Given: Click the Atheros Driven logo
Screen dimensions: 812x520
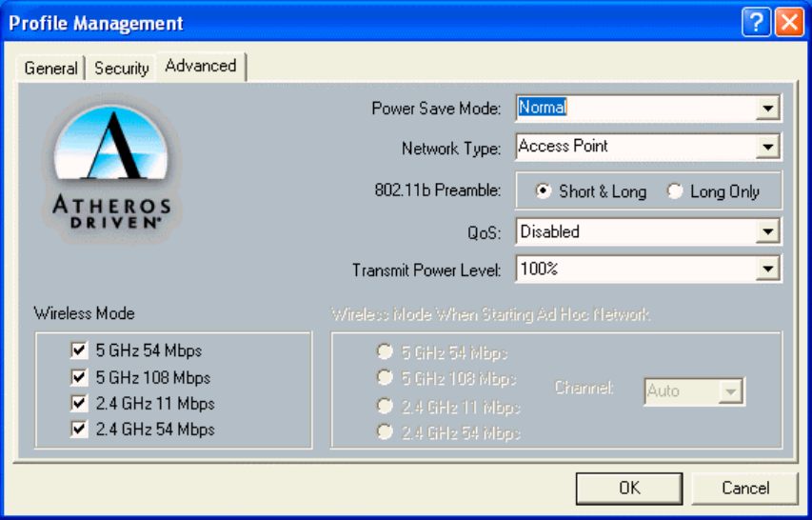Looking at the screenshot, I should coord(112,169).
